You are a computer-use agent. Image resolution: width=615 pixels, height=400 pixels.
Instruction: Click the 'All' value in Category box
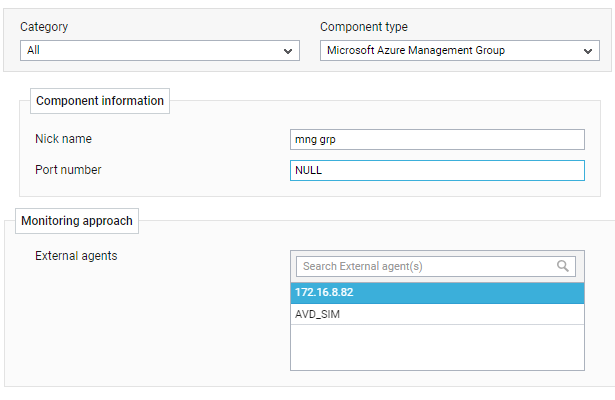(x=33, y=50)
